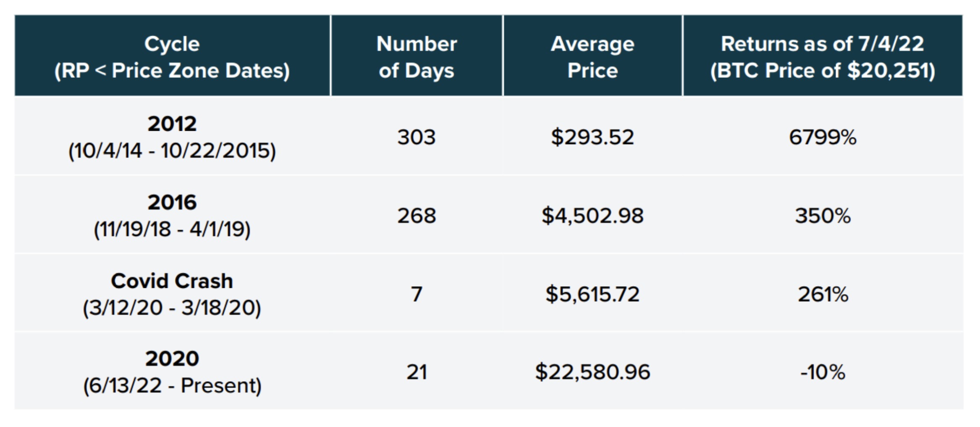This screenshot has width=980, height=427.
Task: Click the 2020 cycle row label
Action: click(x=172, y=372)
